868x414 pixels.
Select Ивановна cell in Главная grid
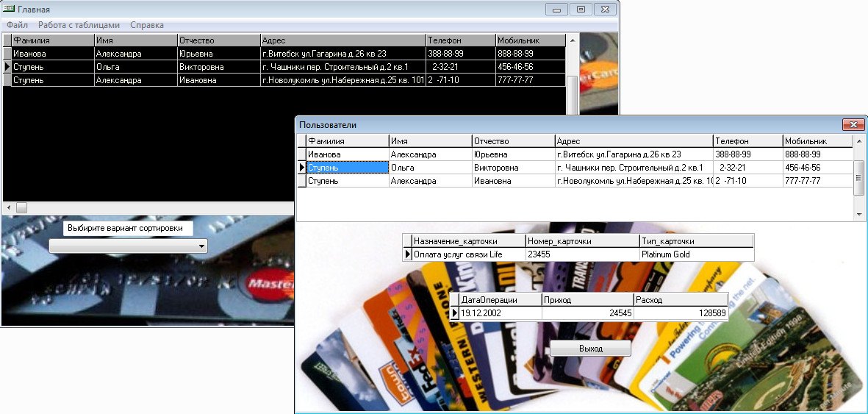click(219, 80)
